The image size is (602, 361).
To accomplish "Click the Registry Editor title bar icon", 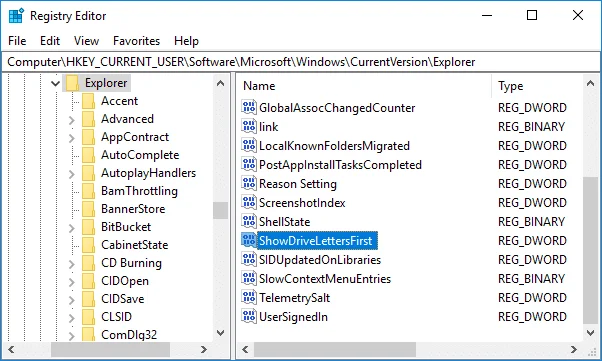I will (16, 16).
